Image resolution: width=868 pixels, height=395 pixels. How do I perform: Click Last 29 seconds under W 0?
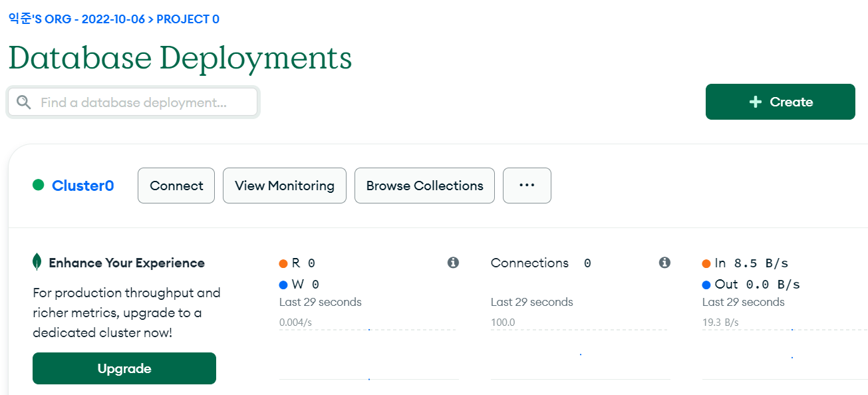321,302
